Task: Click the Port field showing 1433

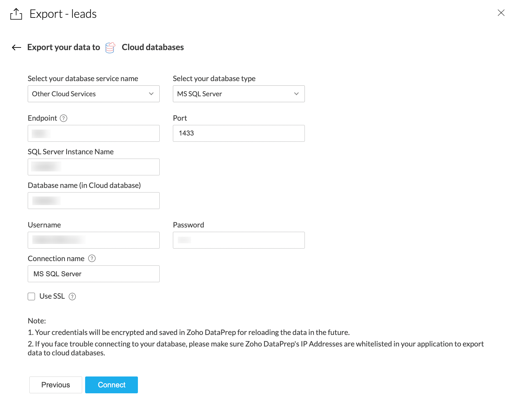Action: 239,134
